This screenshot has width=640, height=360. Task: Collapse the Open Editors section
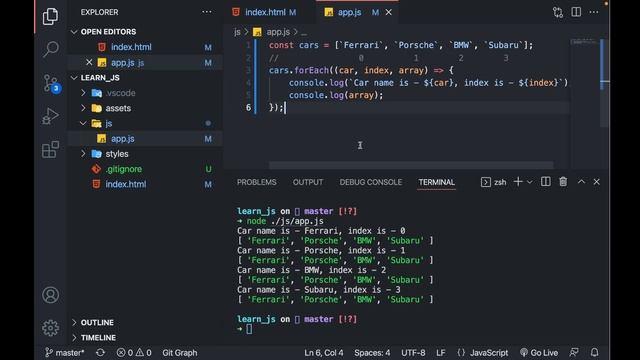coord(74,32)
